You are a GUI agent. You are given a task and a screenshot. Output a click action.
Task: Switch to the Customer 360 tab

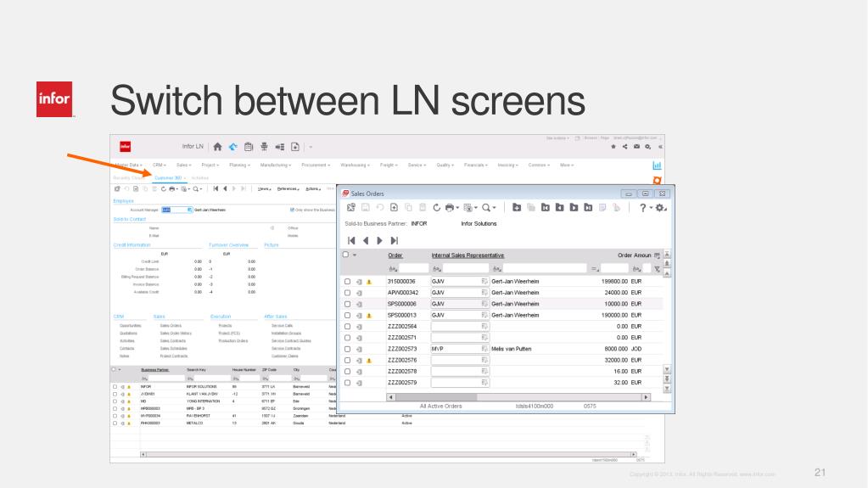pyautogui.click(x=169, y=178)
